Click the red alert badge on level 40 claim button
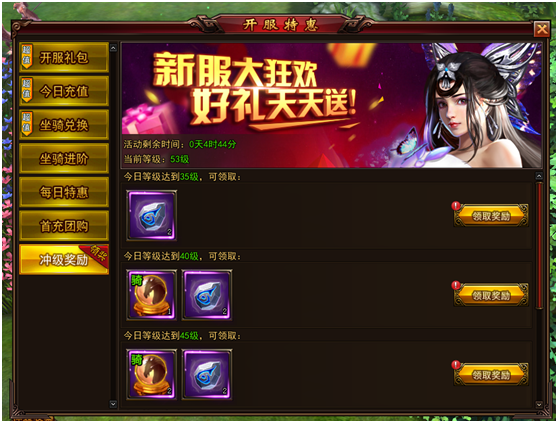This screenshot has height=423, width=558. (456, 285)
